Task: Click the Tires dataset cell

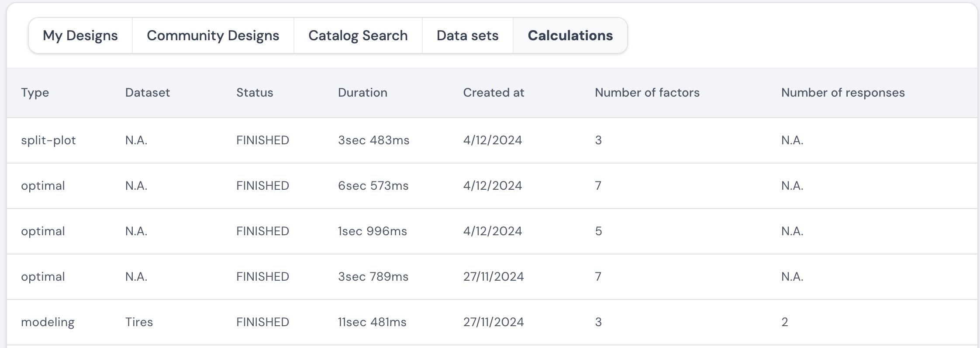Action: pyautogui.click(x=139, y=322)
